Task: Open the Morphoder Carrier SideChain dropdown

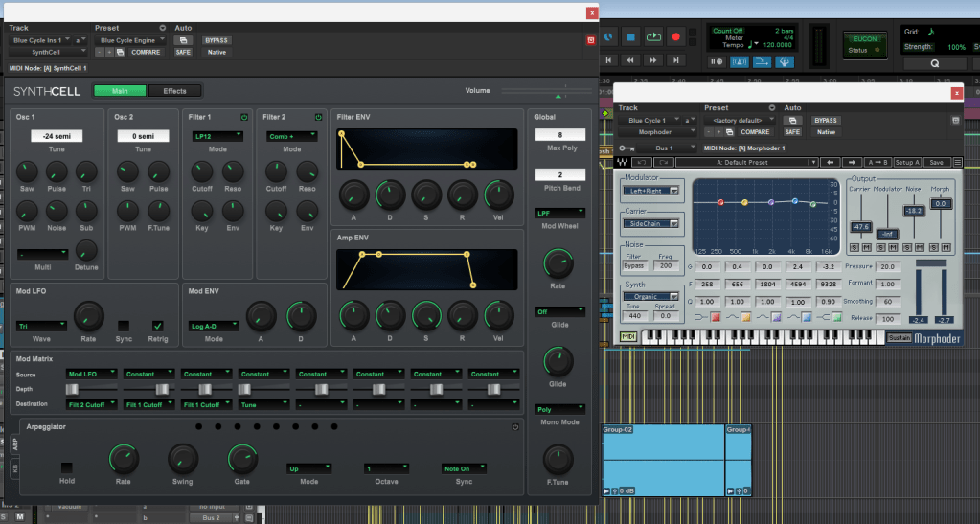Action: tap(651, 223)
